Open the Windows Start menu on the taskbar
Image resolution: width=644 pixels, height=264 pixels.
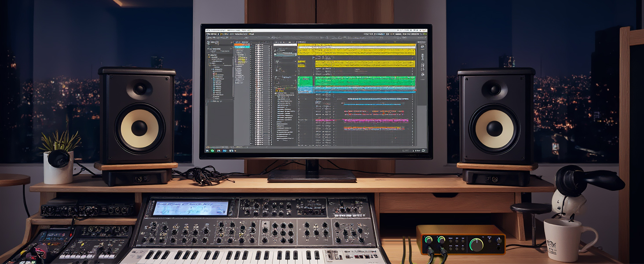point(207,150)
